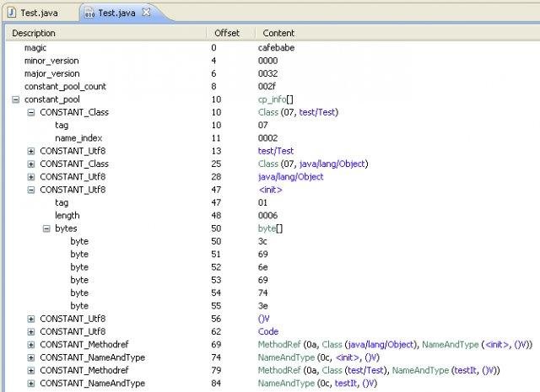Click the Java file icon on the first Test.java tab
Image resolution: width=540 pixels, height=392 pixels.
click(13, 13)
